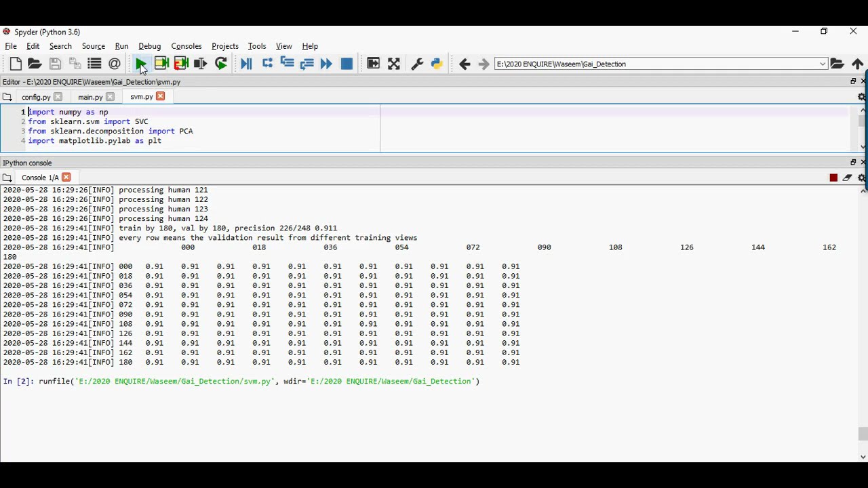The image size is (868, 488).
Task: Select the Console 1/A tab
Action: click(40, 178)
